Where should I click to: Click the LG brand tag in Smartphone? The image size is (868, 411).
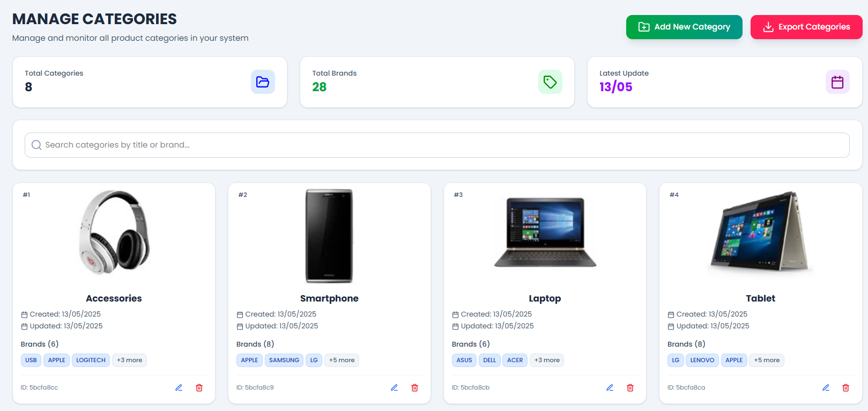[x=314, y=360]
